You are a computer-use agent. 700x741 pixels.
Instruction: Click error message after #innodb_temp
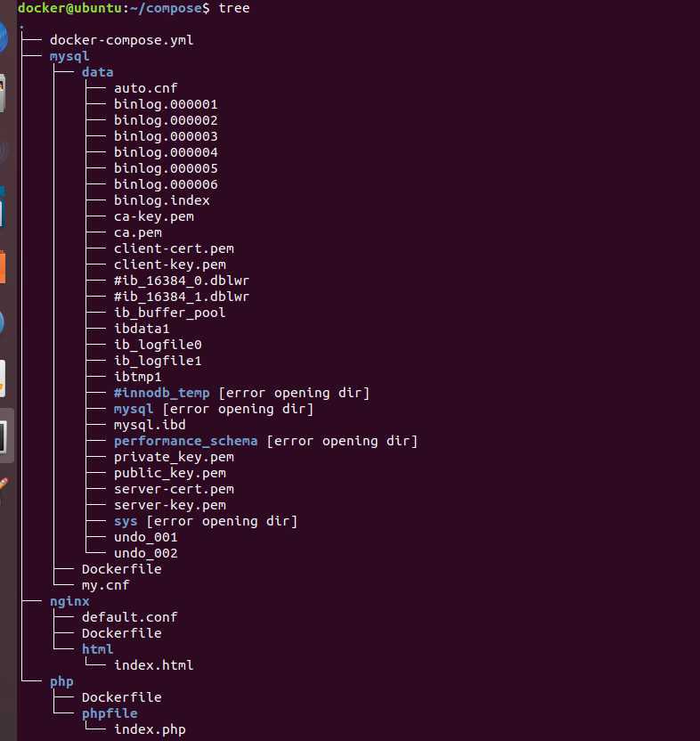(294, 393)
